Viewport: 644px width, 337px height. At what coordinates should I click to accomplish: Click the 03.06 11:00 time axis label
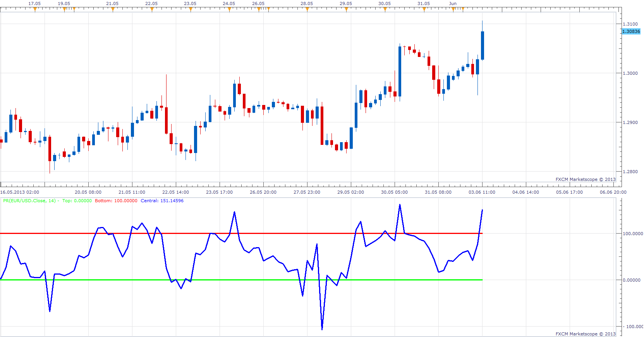[482, 192]
